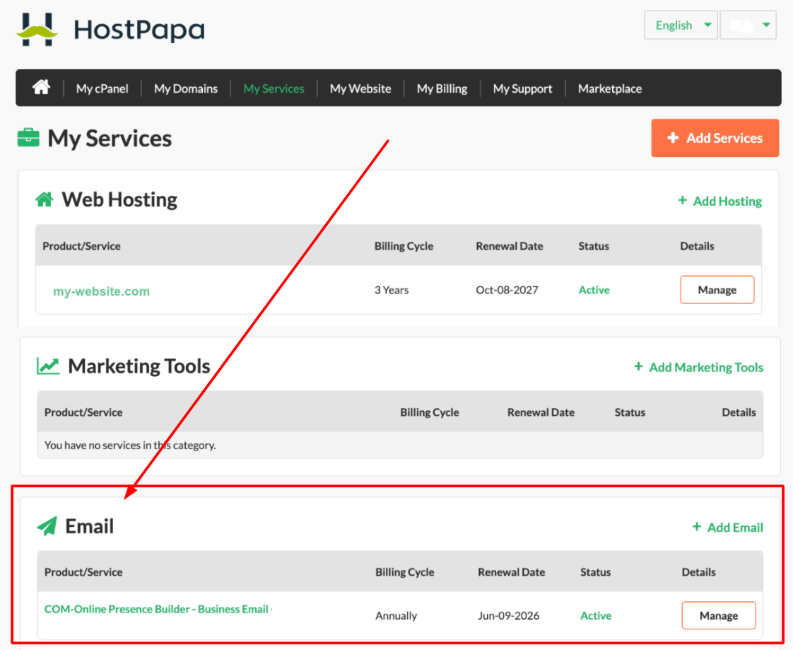
Task: Click Renewal Date header in Email table
Action: click(511, 572)
